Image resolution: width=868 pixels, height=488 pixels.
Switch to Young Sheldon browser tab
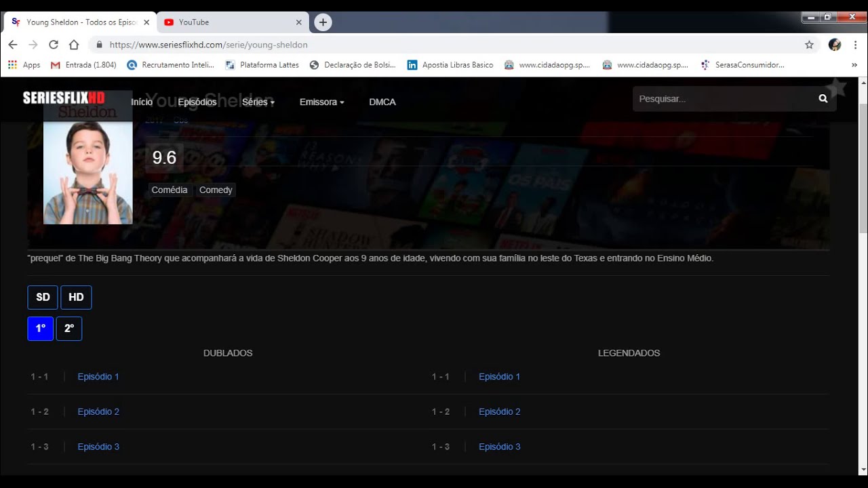(x=80, y=22)
